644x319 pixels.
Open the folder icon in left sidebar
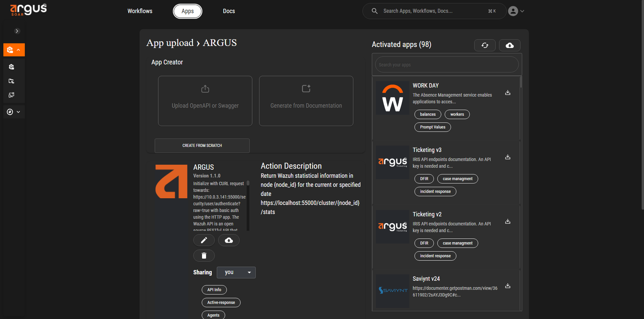point(11,81)
